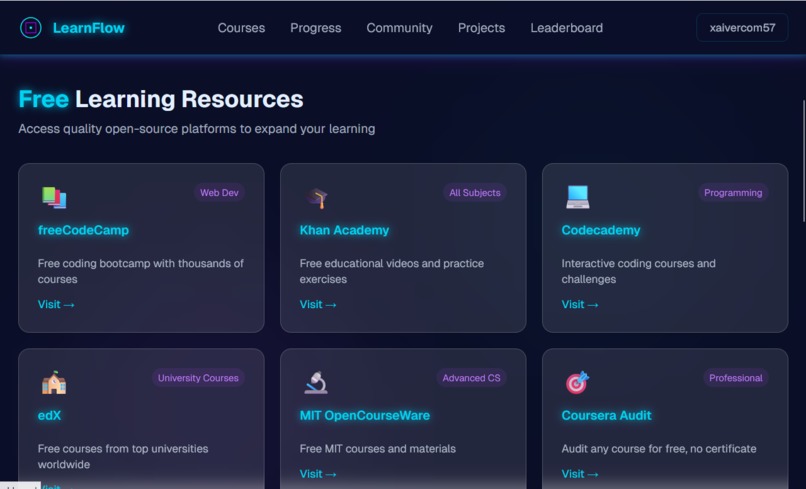Open the Courses nav item
The image size is (806, 489).
241,28
